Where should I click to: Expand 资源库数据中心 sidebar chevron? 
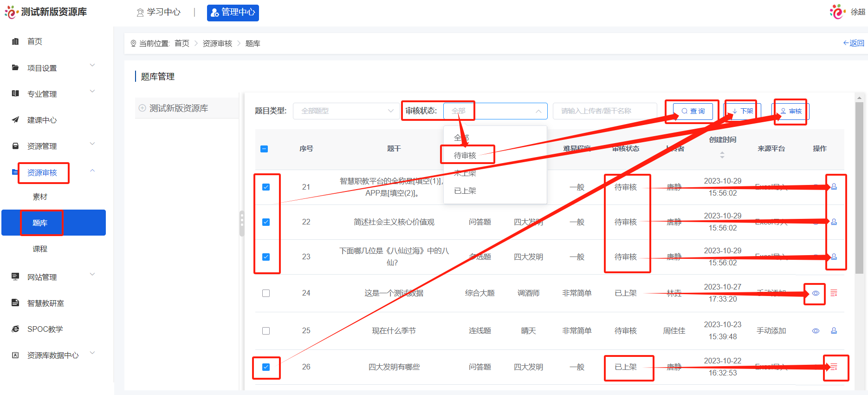coord(92,352)
